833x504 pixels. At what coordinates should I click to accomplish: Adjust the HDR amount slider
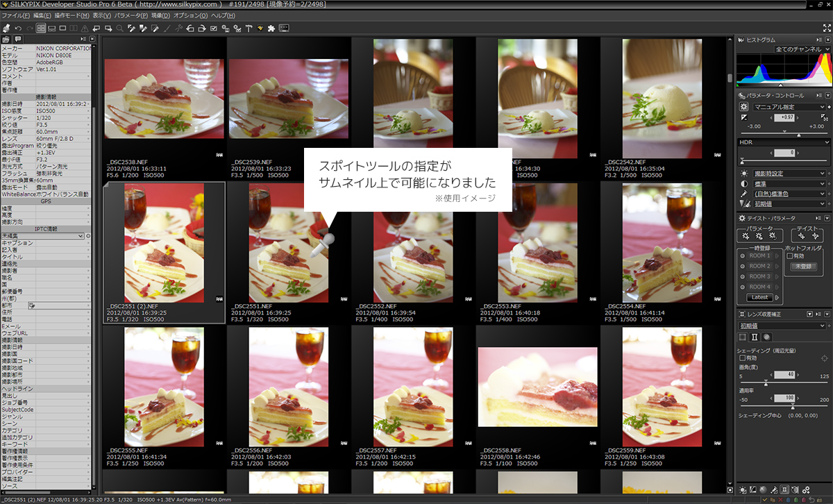784,162
